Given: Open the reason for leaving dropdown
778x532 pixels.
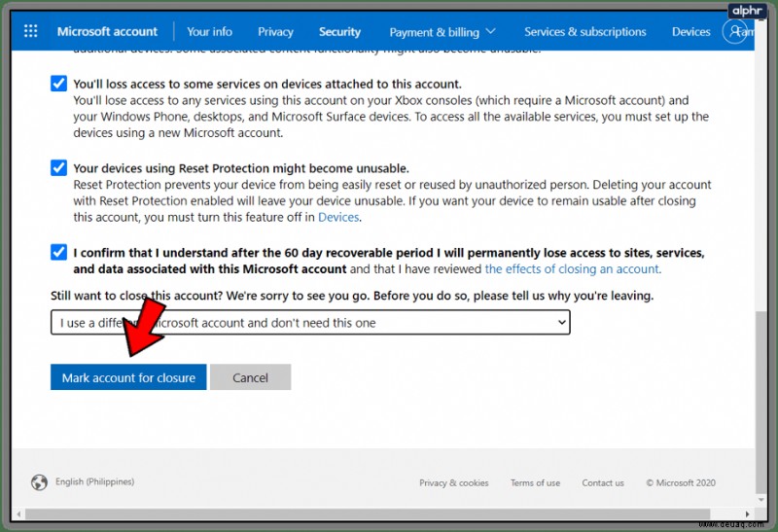Looking at the screenshot, I should 310,323.
